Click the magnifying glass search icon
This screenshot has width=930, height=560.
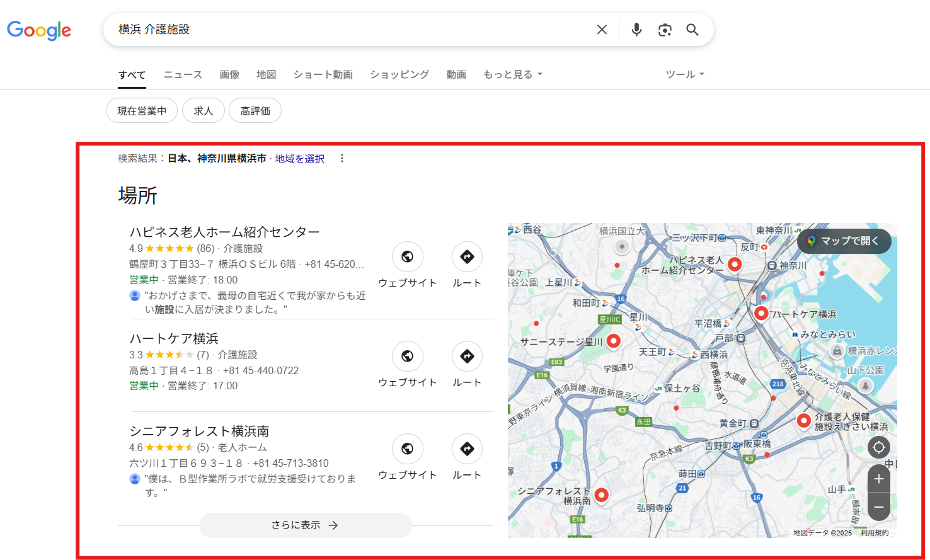click(x=692, y=29)
